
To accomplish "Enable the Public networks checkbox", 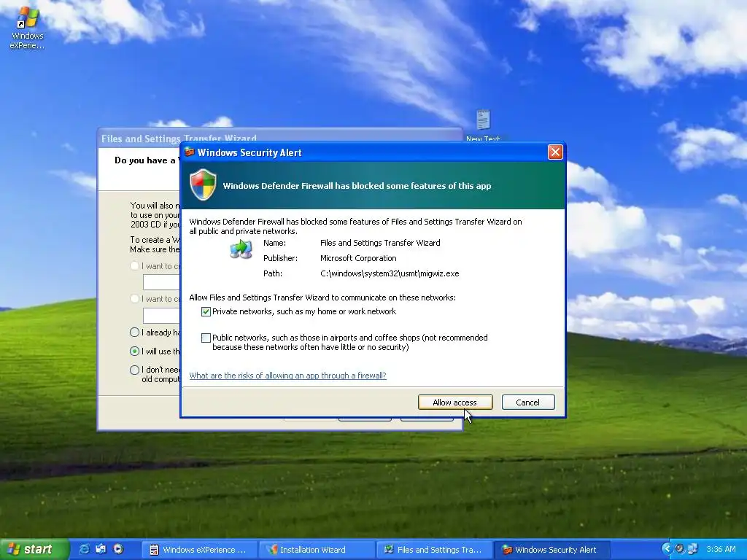I will click(206, 338).
